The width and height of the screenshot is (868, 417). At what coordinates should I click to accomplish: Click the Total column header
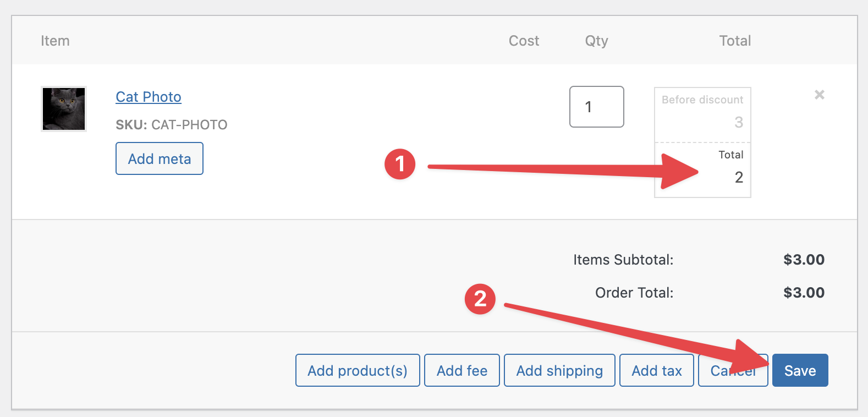coord(735,41)
